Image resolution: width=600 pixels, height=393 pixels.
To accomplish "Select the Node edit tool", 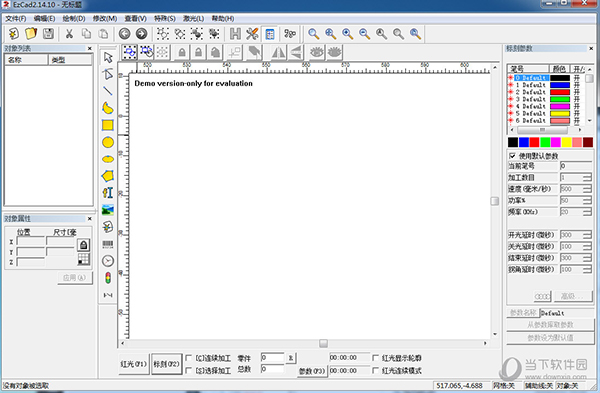I will 108,74.
